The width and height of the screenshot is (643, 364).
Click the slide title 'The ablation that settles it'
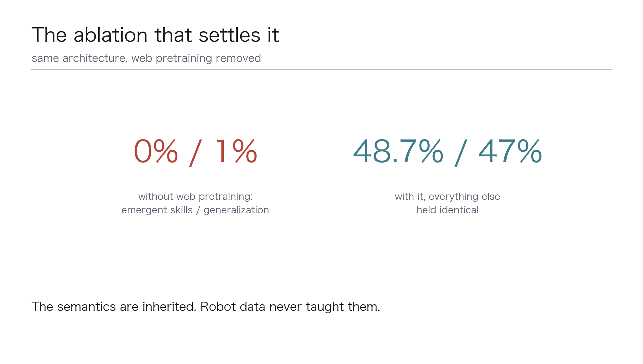point(155,35)
